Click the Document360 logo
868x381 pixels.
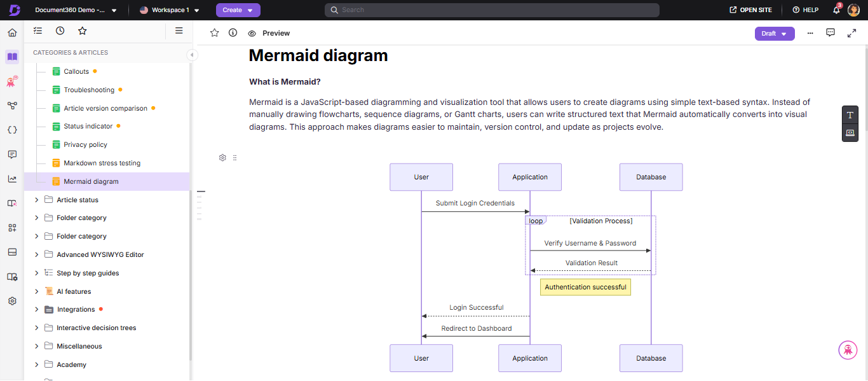coord(15,10)
